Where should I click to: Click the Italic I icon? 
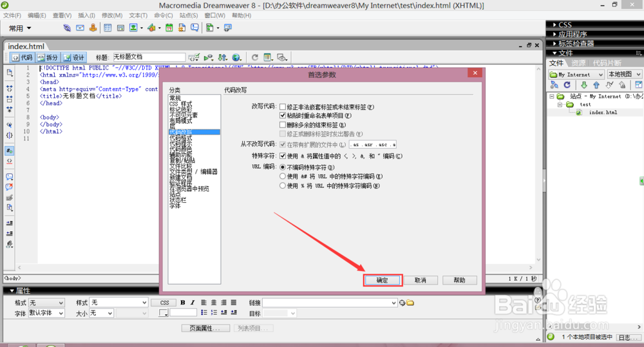(x=193, y=303)
